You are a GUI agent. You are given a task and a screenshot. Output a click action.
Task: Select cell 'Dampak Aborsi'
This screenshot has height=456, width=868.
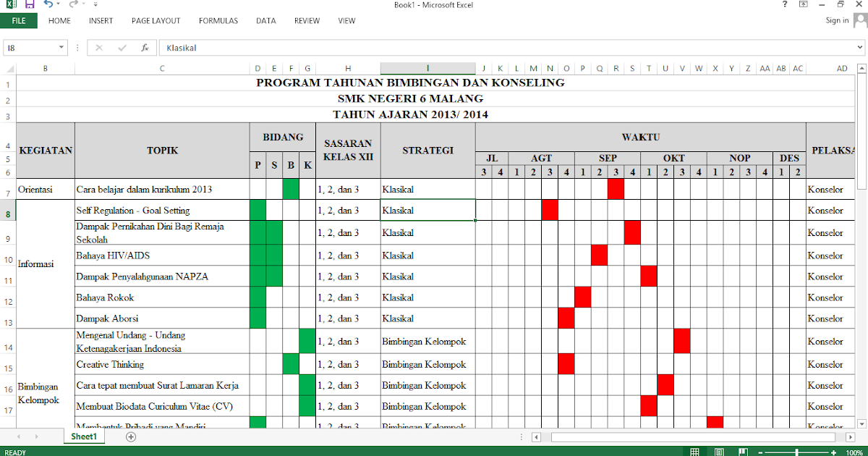(x=162, y=318)
